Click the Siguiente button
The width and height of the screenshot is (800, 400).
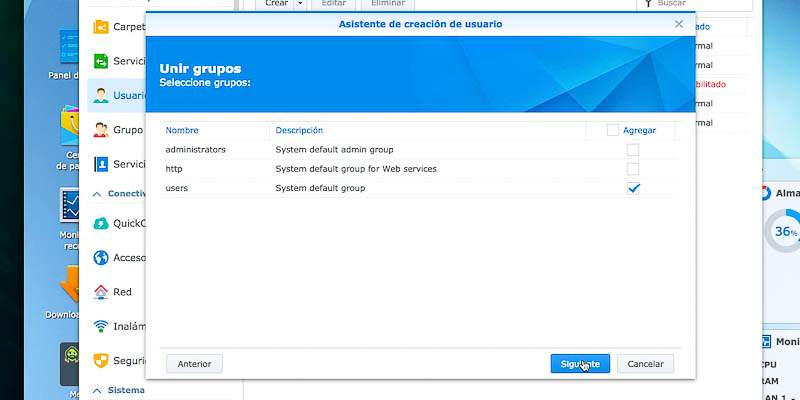pos(580,364)
